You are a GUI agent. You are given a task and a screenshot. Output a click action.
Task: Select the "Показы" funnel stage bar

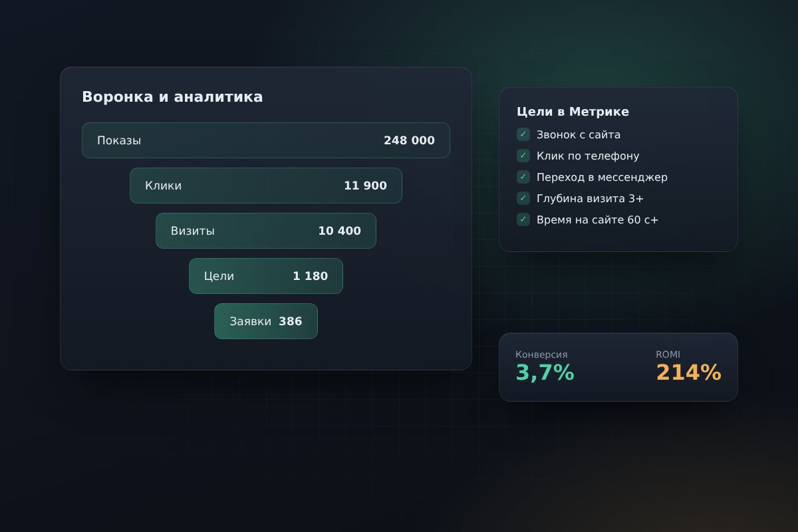point(266,140)
